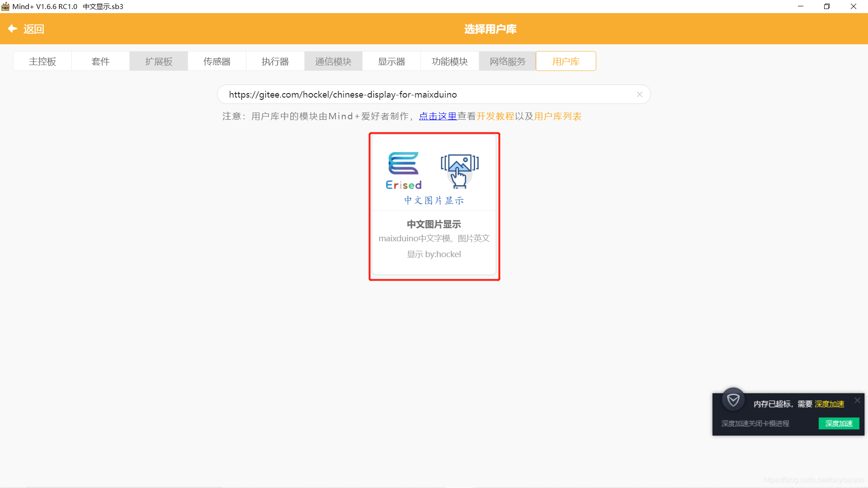Screen dimensions: 868x488
Task: Close the Mind+ window
Action: pyautogui.click(x=854, y=6)
